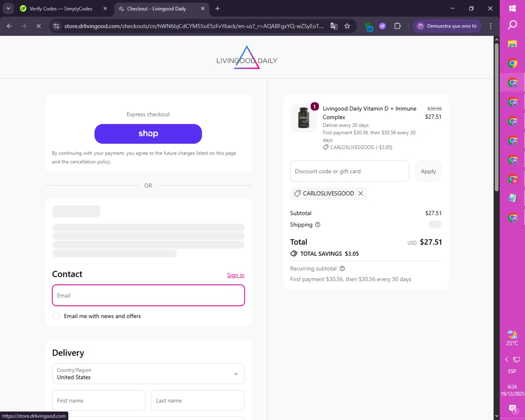Focus the Discount code or gift card field

(350, 171)
